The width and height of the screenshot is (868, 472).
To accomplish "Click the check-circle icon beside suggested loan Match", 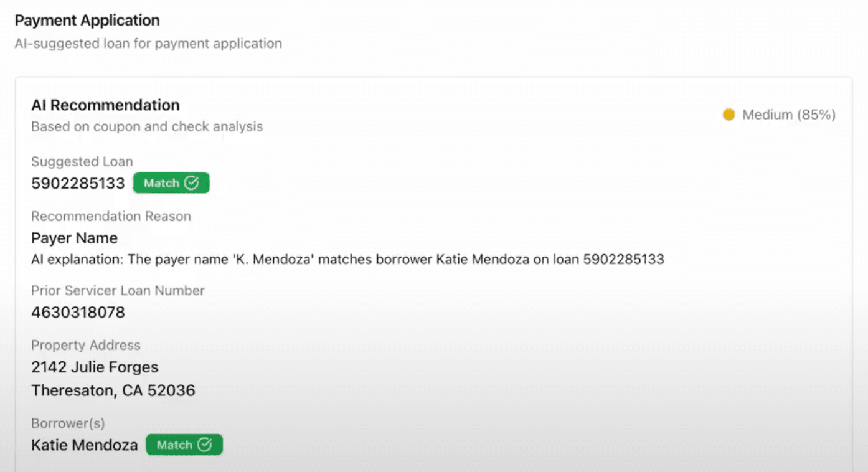I will click(x=192, y=183).
